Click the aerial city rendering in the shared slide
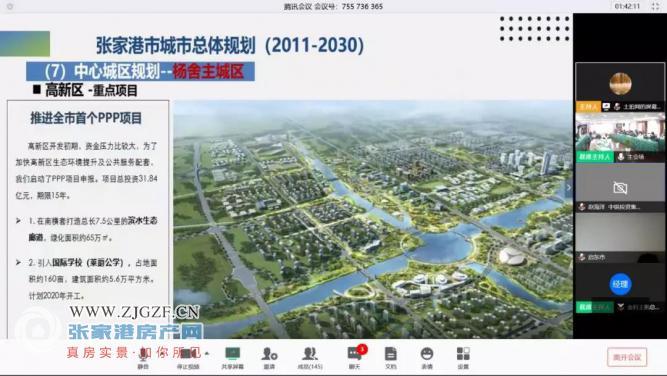The height and width of the screenshot is (376, 667). pyautogui.click(x=373, y=219)
